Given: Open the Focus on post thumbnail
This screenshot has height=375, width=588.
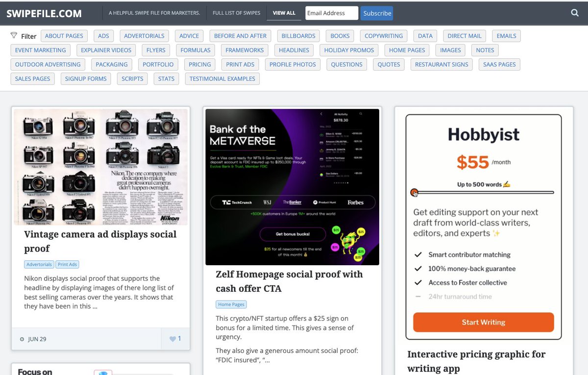Looking at the screenshot, I should (x=101, y=370).
